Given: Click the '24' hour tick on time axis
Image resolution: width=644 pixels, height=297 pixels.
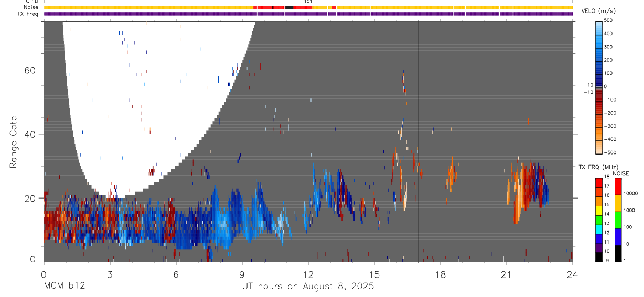Looking at the screenshot, I should (x=572, y=274).
